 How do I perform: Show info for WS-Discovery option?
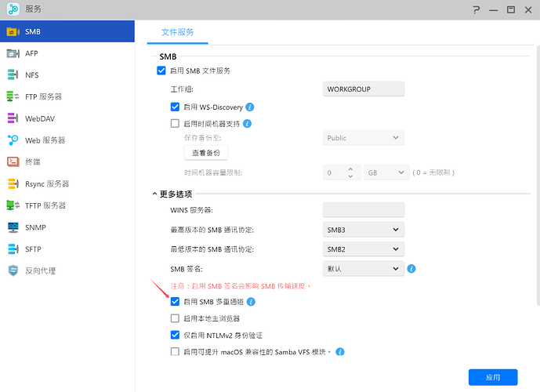pyautogui.click(x=249, y=107)
